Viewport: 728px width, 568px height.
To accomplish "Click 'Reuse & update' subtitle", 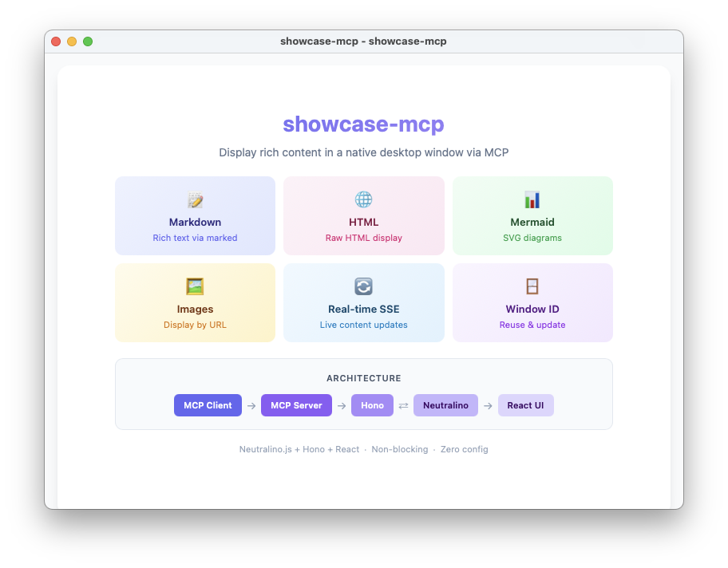I will coord(532,325).
